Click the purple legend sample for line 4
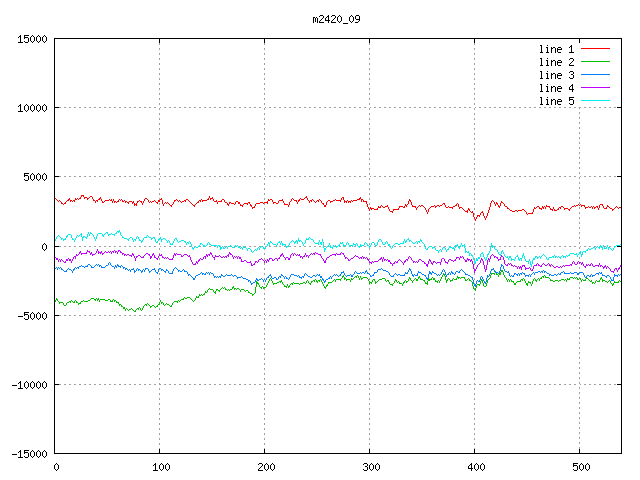The width and height of the screenshot is (640, 480). (595, 88)
